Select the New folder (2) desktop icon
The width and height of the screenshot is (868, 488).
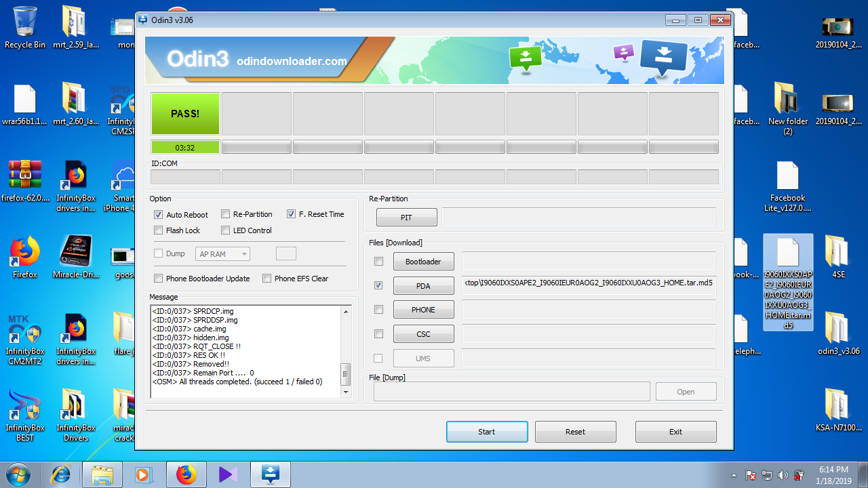pyautogui.click(x=788, y=108)
